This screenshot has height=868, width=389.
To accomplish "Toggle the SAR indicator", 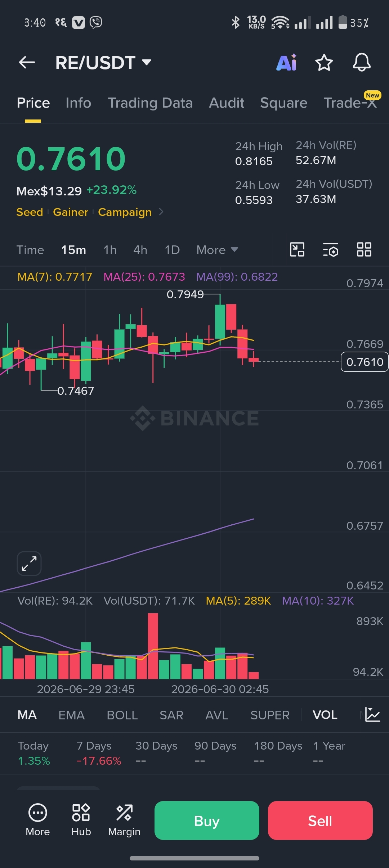I will 171,715.
